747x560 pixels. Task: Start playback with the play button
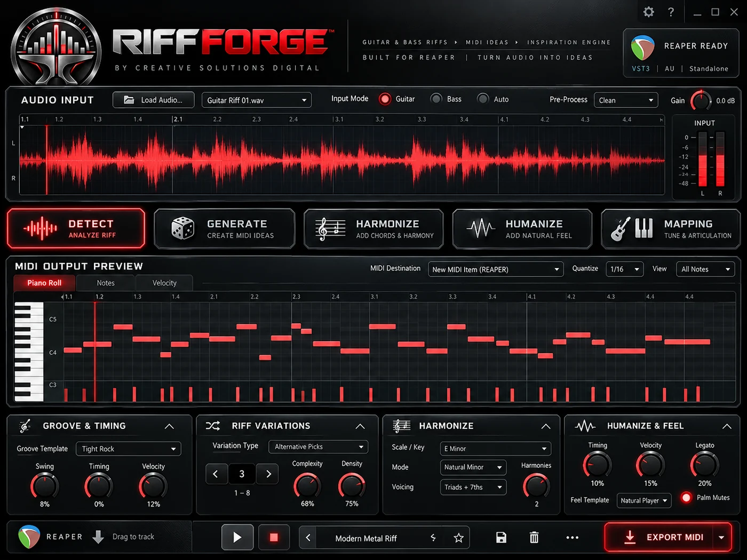[237, 537]
